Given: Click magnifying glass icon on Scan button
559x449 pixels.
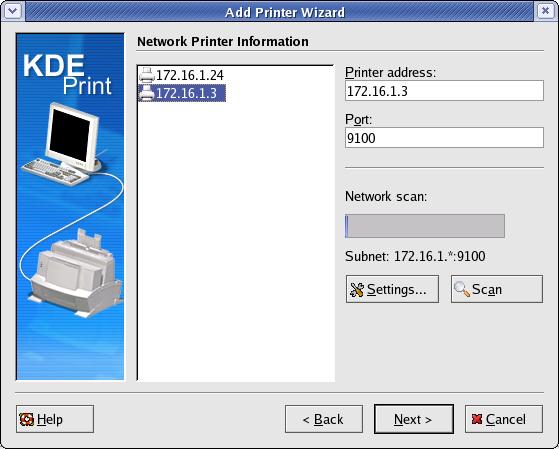Looking at the screenshot, I should (x=462, y=289).
